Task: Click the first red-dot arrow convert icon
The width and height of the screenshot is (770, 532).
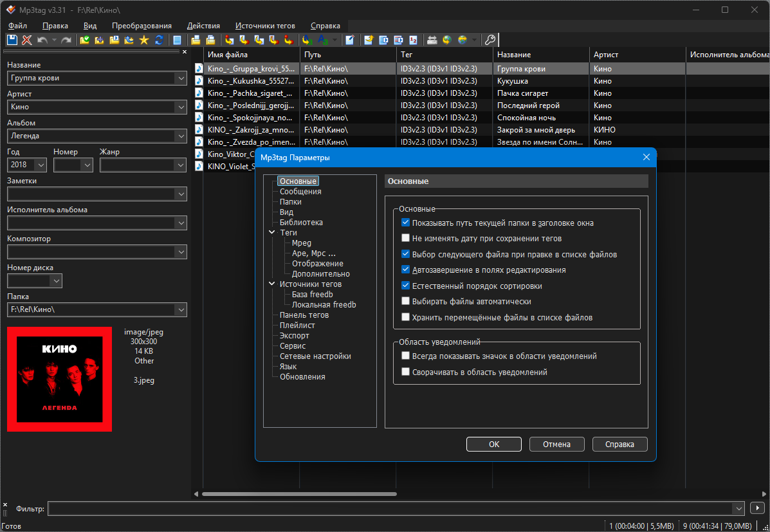Action: point(230,40)
